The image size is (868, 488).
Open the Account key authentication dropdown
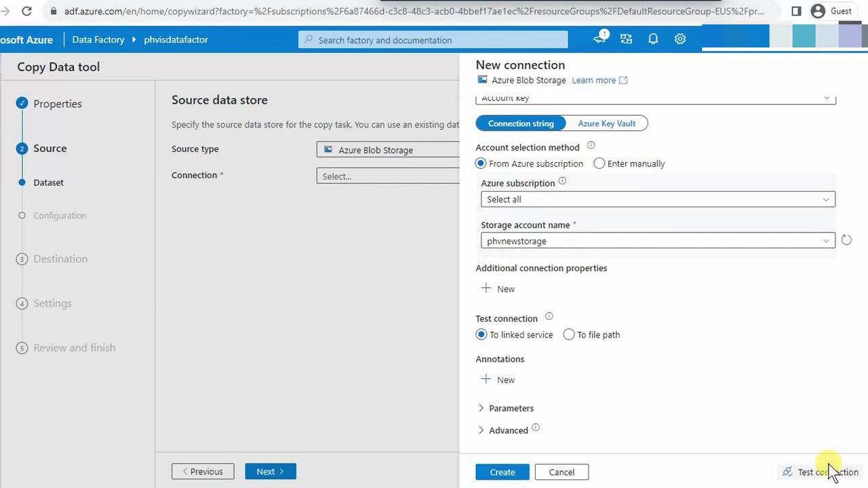[x=656, y=98]
